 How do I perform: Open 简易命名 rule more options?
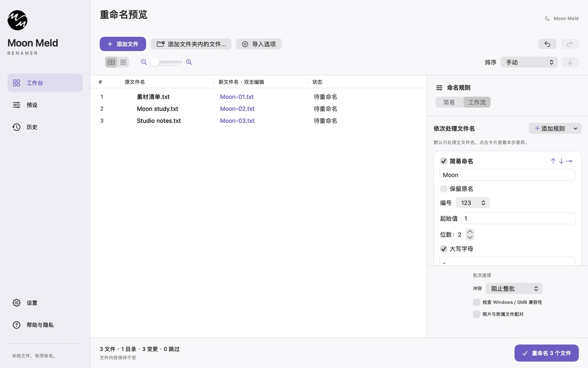tap(570, 161)
